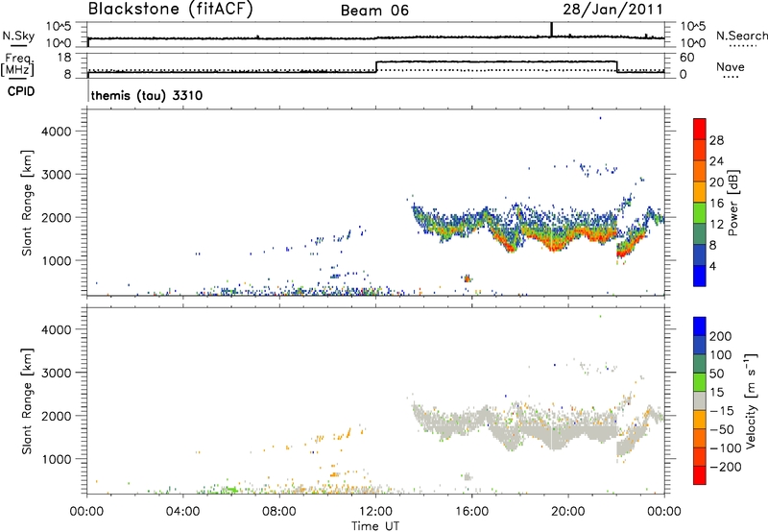Click the 08:00 time axis label
Image resolution: width=768 pixels, height=532 pixels.
[279, 512]
